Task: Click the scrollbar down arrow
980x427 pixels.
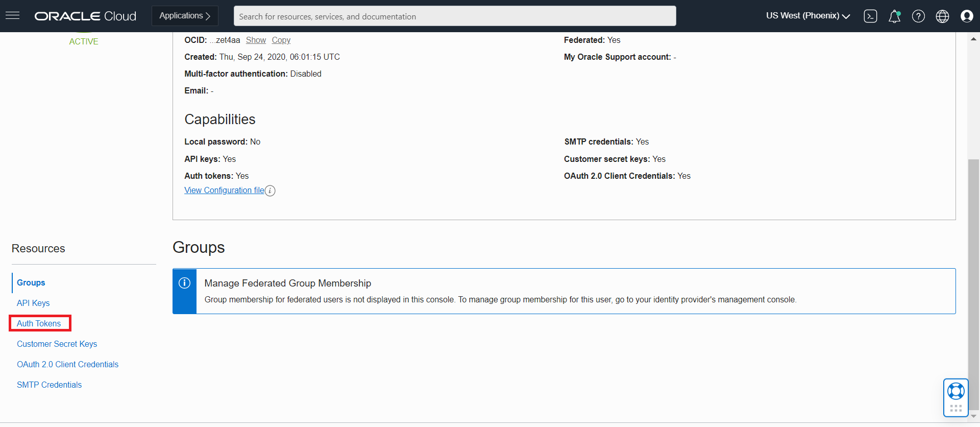Action: pos(973,416)
